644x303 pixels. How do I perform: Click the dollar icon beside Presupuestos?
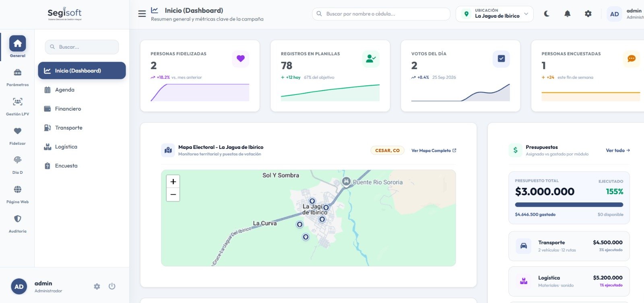[x=516, y=150]
